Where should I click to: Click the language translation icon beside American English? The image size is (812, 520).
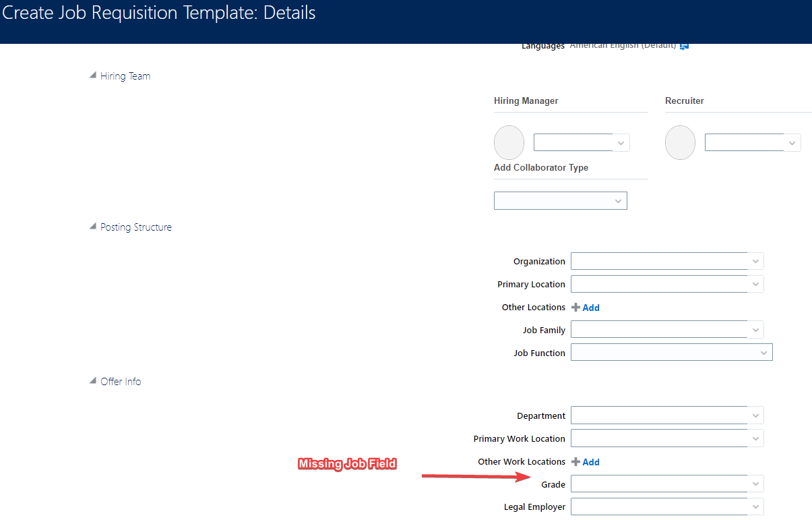pyautogui.click(x=684, y=45)
